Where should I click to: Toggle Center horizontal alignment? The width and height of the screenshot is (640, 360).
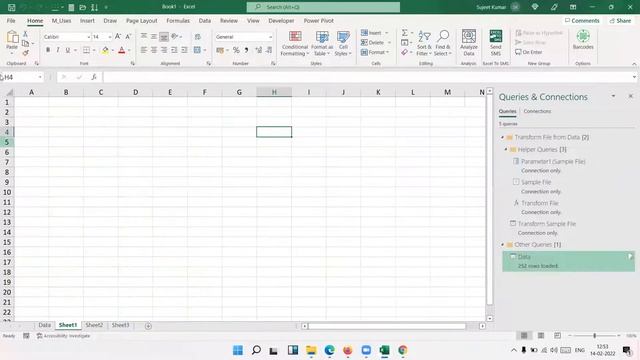pos(154,50)
